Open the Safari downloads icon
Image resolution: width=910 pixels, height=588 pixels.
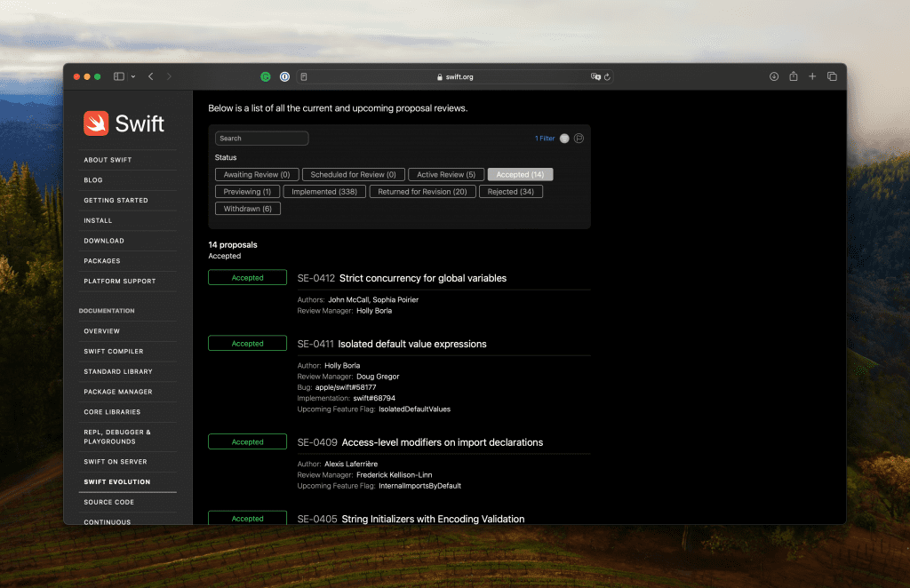coord(774,77)
